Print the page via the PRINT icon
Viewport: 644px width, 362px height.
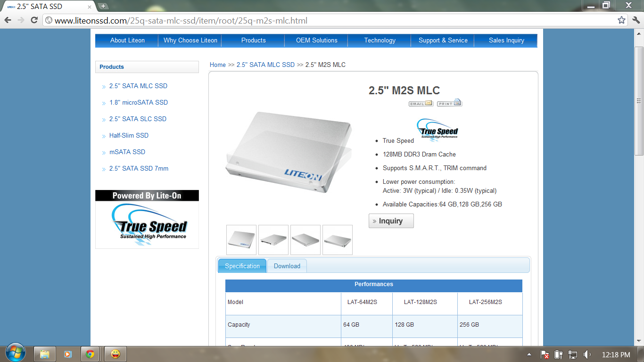click(x=449, y=103)
